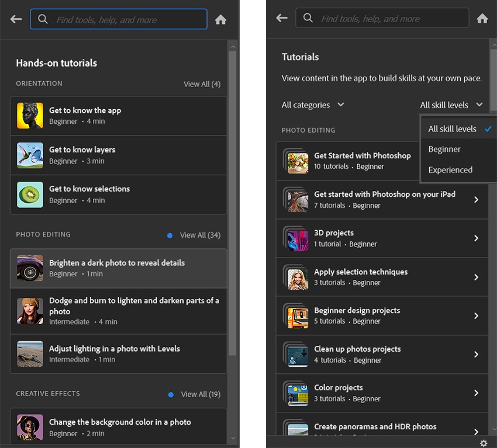Click 'View All (4)' for Orientation
The image size is (497, 448).
[x=202, y=84]
